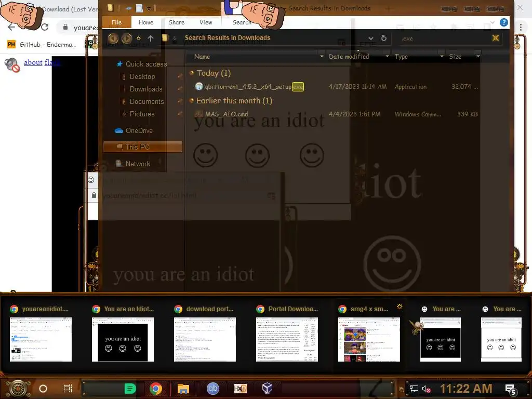Viewport: 532px width, 399px height.
Task: Click the Chrome reload button
Action: coord(45,27)
